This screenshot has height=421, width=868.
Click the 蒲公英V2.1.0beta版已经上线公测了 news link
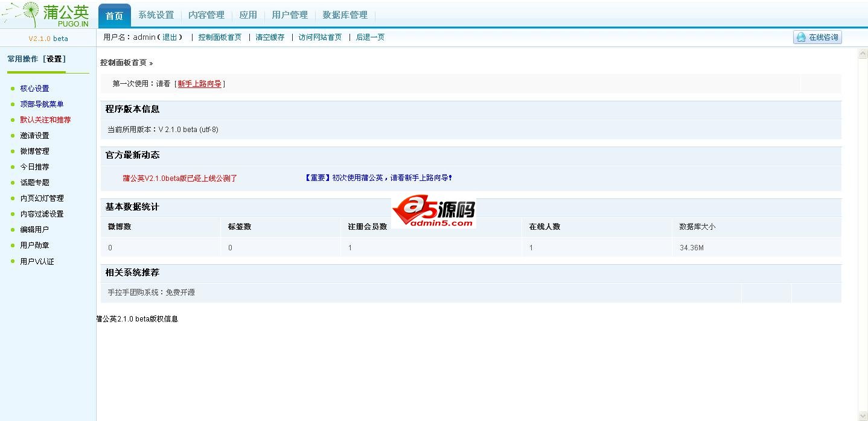[180, 179]
